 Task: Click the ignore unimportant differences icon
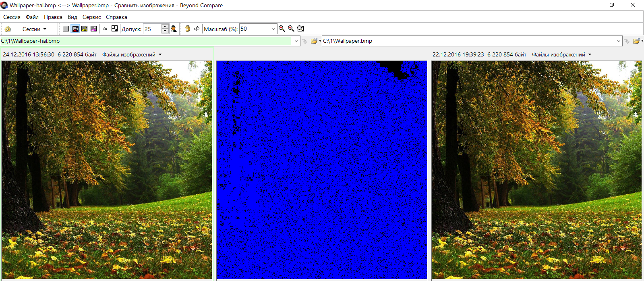[105, 29]
